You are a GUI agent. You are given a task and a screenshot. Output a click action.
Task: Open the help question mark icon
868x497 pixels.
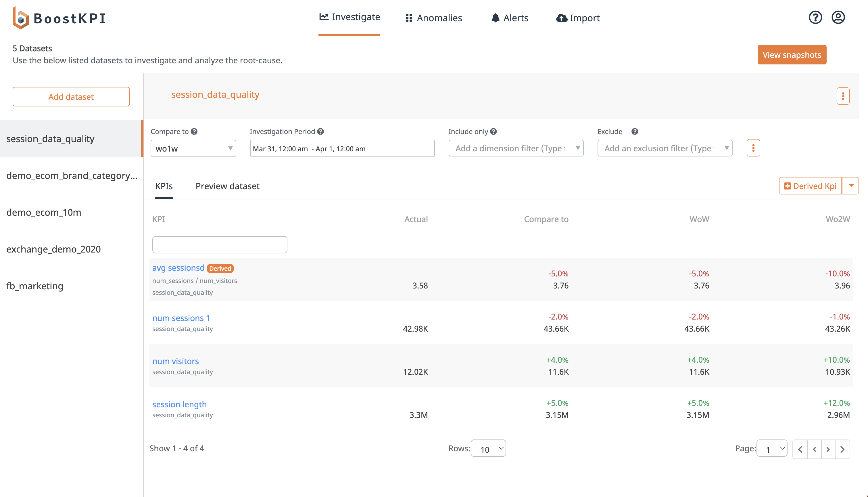click(x=815, y=18)
